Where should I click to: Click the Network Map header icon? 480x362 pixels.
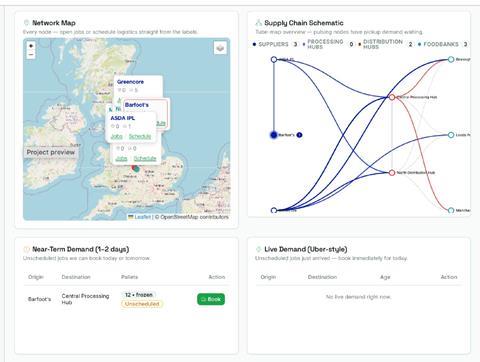pyautogui.click(x=26, y=23)
